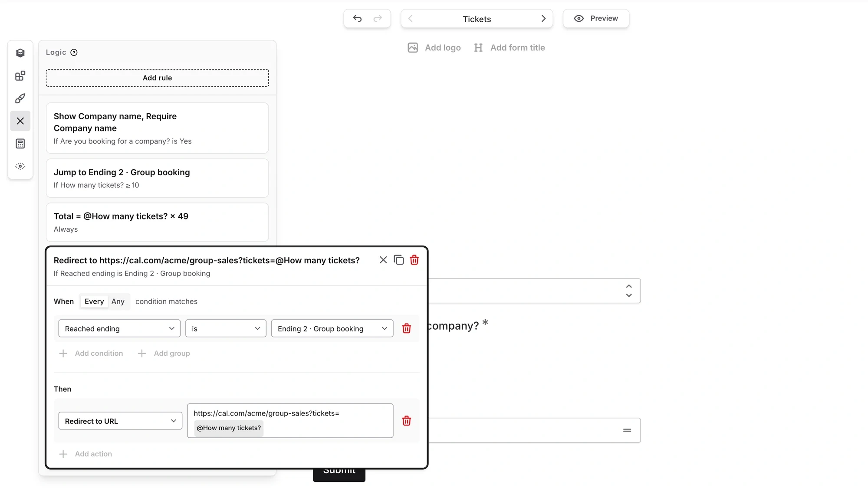
Task: Go to previous page with left chevron
Action: coord(410,19)
